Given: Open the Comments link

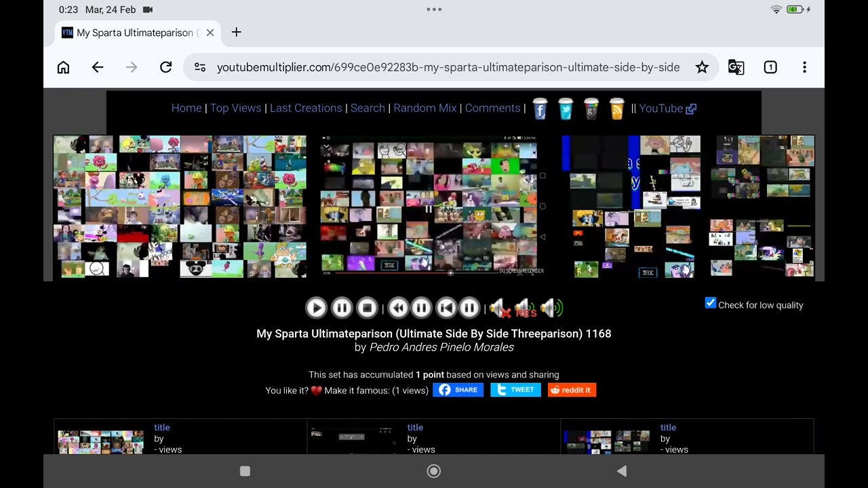Looking at the screenshot, I should pos(493,108).
